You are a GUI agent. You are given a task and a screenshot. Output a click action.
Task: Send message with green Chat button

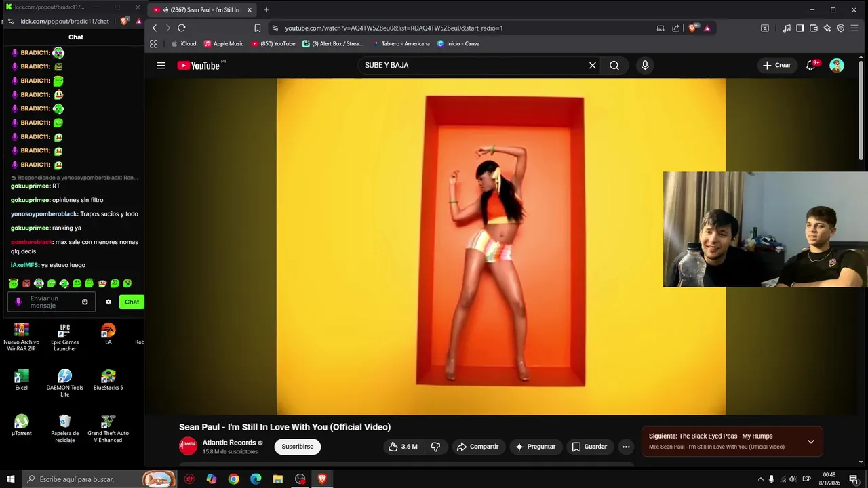coord(132,302)
